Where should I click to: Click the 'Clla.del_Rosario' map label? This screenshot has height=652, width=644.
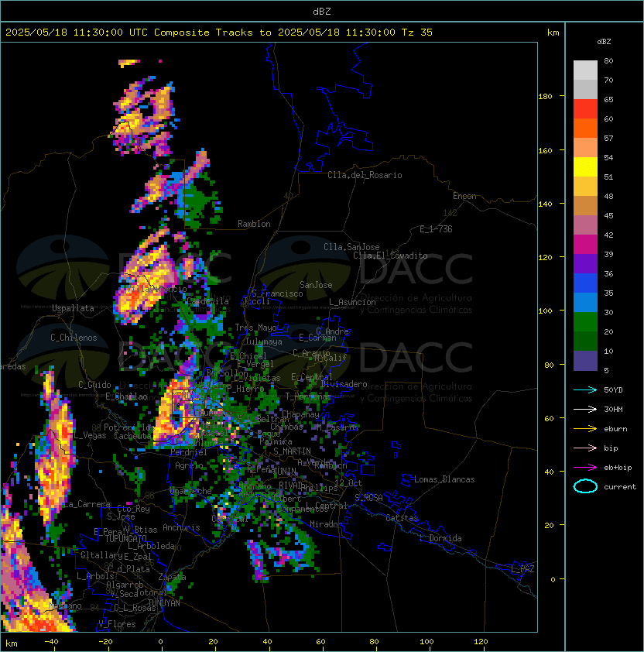coord(365,175)
